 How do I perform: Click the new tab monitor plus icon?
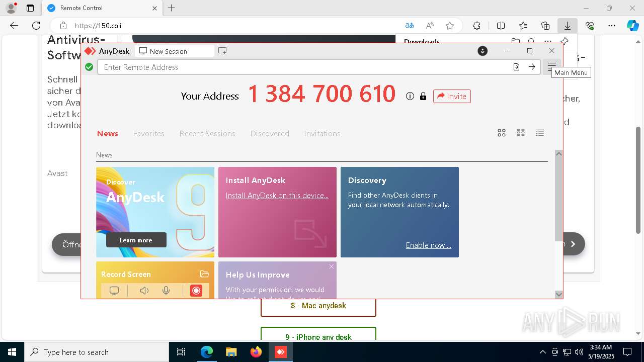click(x=222, y=51)
